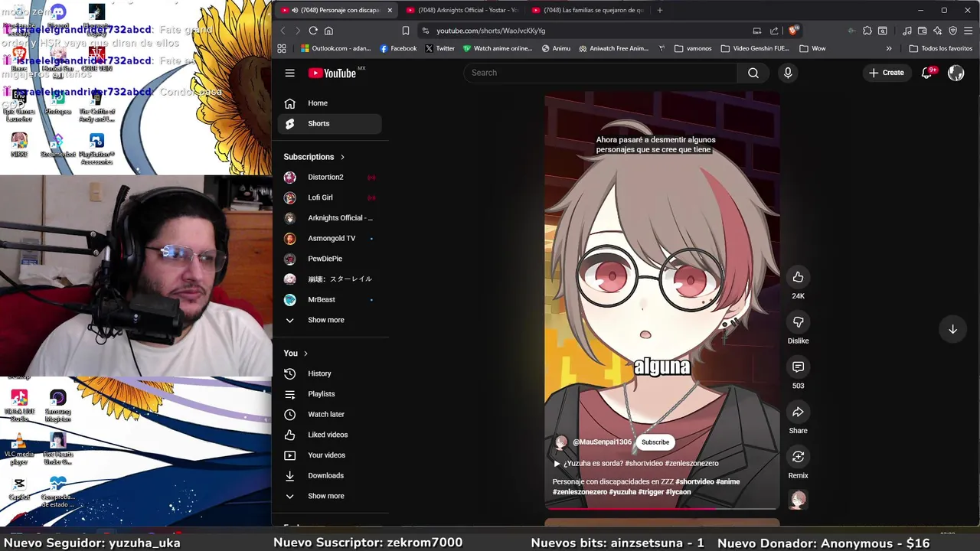Click the YouTube logo
The image size is (980, 551).
pyautogui.click(x=334, y=73)
